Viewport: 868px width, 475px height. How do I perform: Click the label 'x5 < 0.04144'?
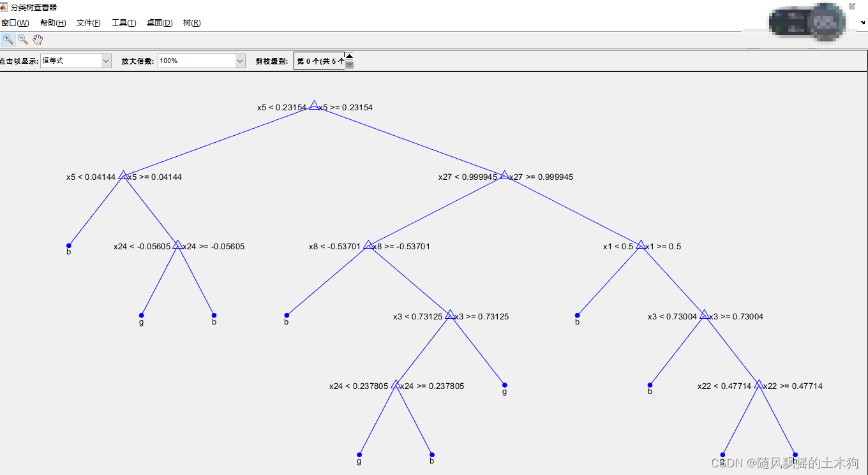point(91,177)
